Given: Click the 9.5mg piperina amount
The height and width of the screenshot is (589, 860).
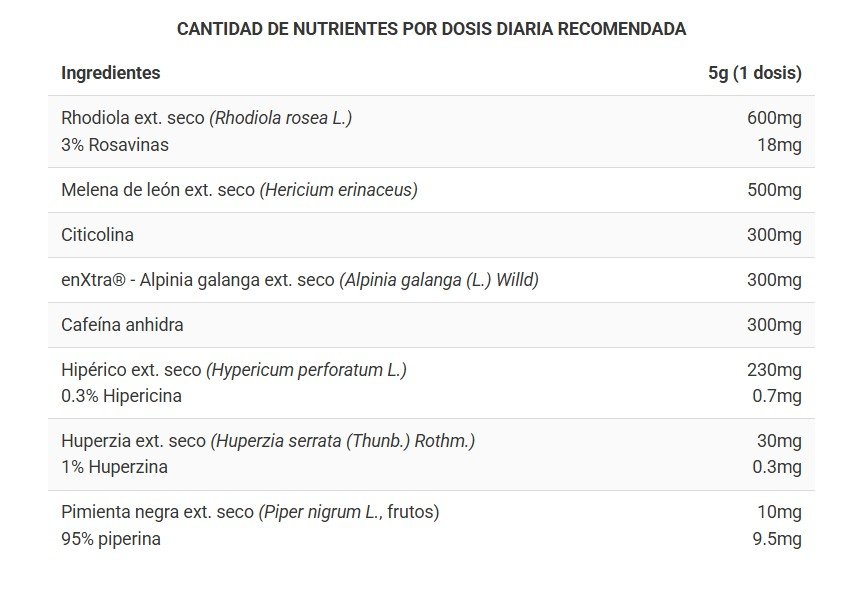Looking at the screenshot, I should tap(776, 539).
